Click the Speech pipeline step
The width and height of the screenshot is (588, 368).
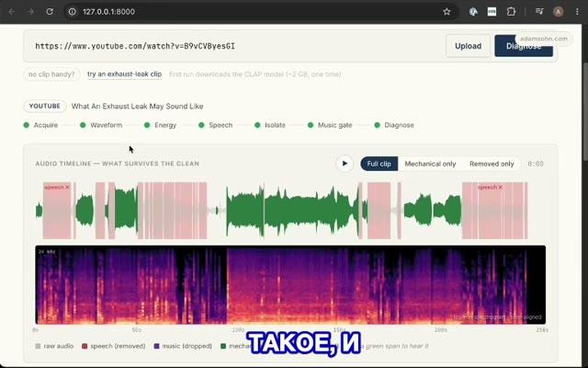(216, 125)
